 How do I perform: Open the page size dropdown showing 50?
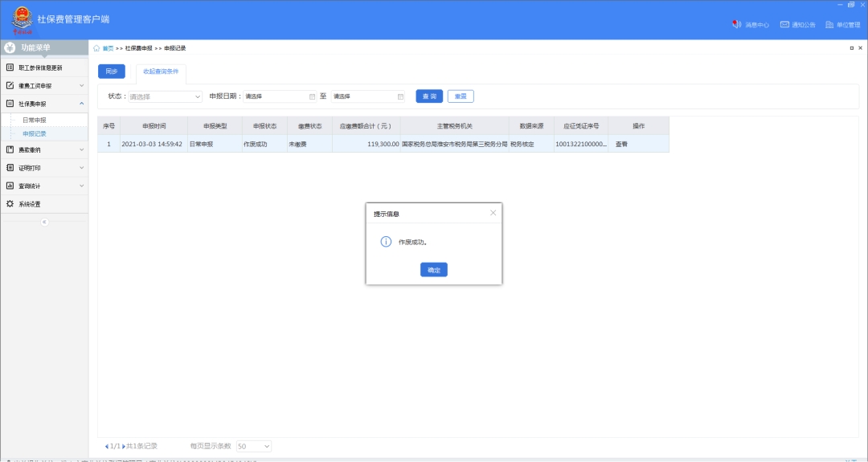[254, 446]
